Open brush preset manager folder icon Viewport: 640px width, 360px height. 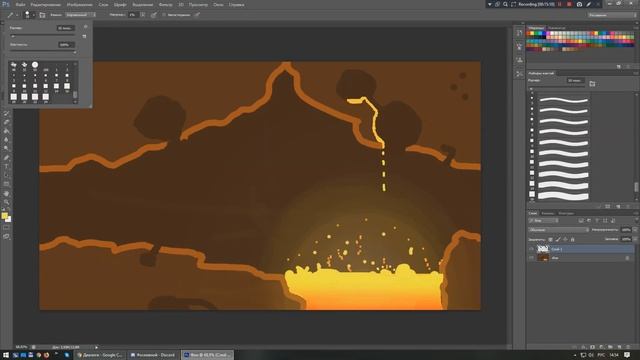[x=592, y=83]
